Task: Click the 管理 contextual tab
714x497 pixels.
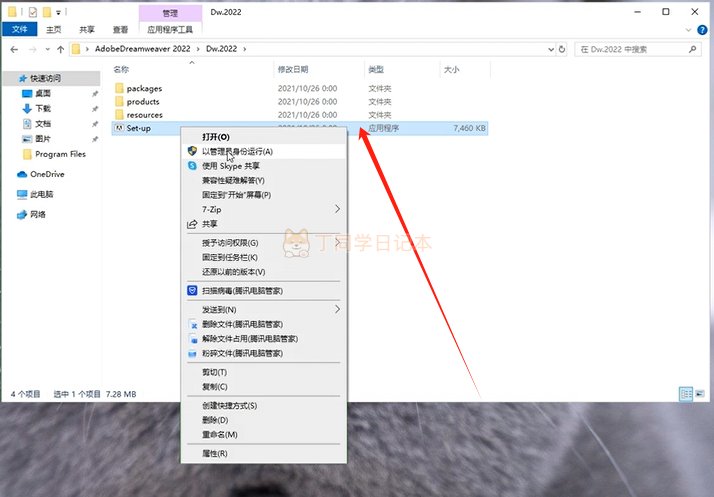Action: 170,13
